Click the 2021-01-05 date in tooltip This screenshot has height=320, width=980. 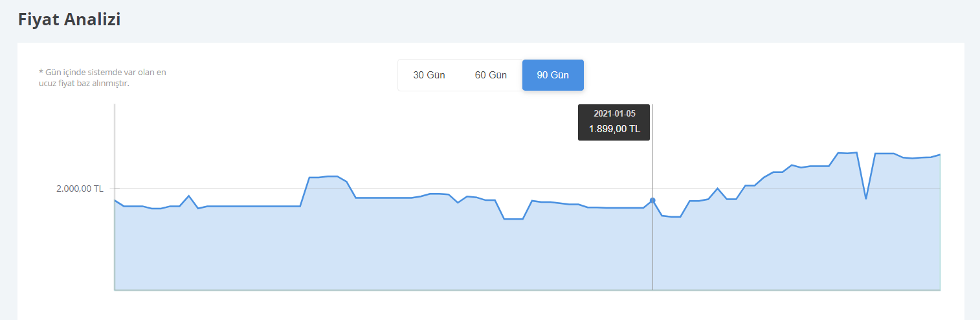tap(614, 113)
